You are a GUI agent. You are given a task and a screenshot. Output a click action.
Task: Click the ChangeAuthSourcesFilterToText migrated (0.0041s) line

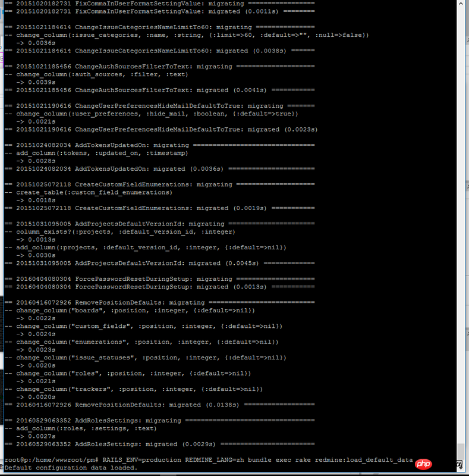pos(160,90)
